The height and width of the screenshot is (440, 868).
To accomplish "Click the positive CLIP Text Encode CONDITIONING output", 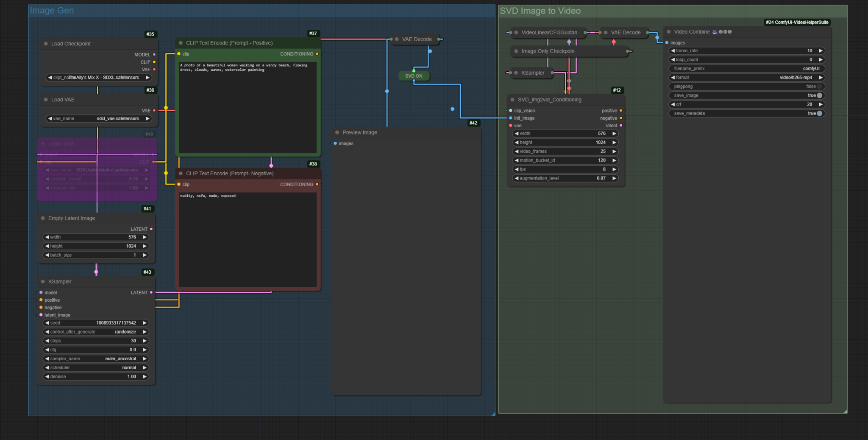I will click(317, 54).
